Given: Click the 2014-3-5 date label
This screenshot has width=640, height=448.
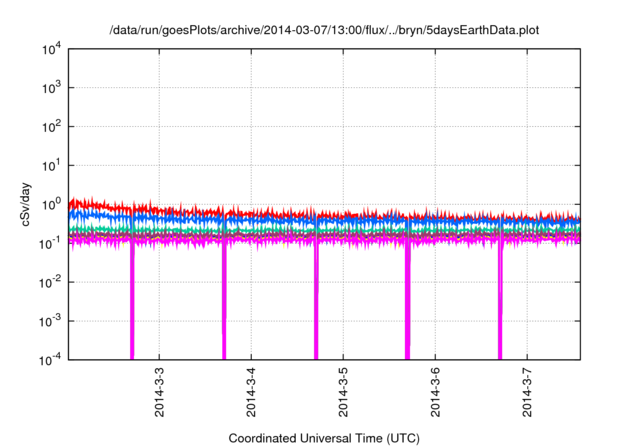Looking at the screenshot, I should click(x=343, y=392).
